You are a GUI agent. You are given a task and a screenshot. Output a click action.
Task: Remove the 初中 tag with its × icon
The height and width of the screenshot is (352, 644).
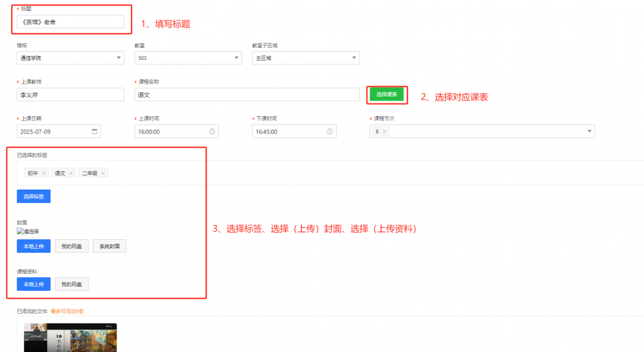coord(44,173)
